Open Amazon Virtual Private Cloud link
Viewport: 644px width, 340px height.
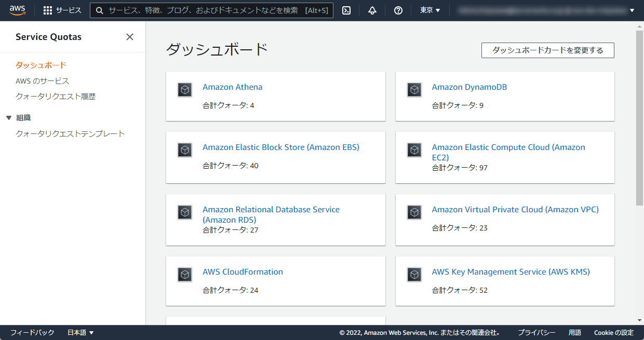[515, 210]
